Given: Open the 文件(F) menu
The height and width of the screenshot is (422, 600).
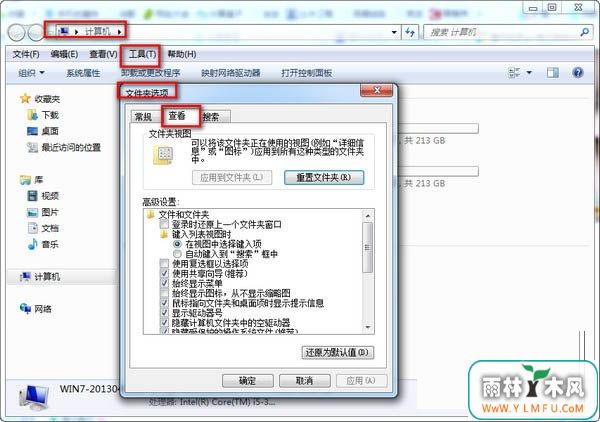Looking at the screenshot, I should pyautogui.click(x=26, y=54).
